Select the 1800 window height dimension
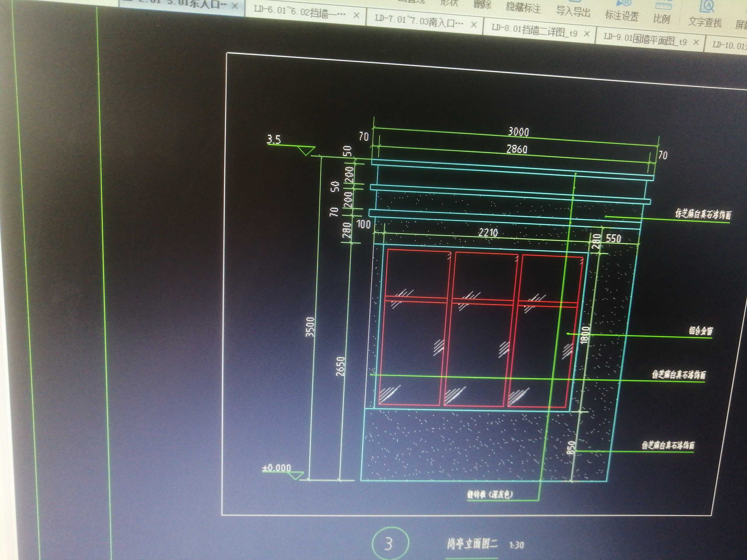This screenshot has width=747, height=560. pos(585,335)
